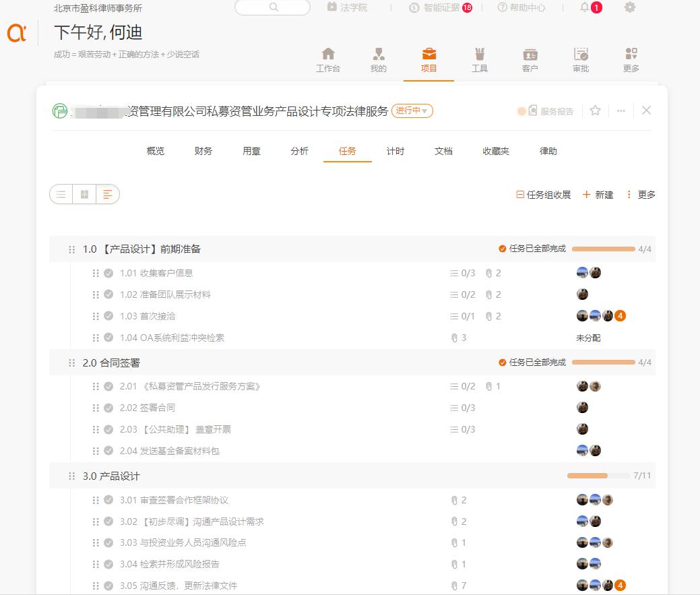
Task: Switch to the plain list view mode
Action: (61, 194)
